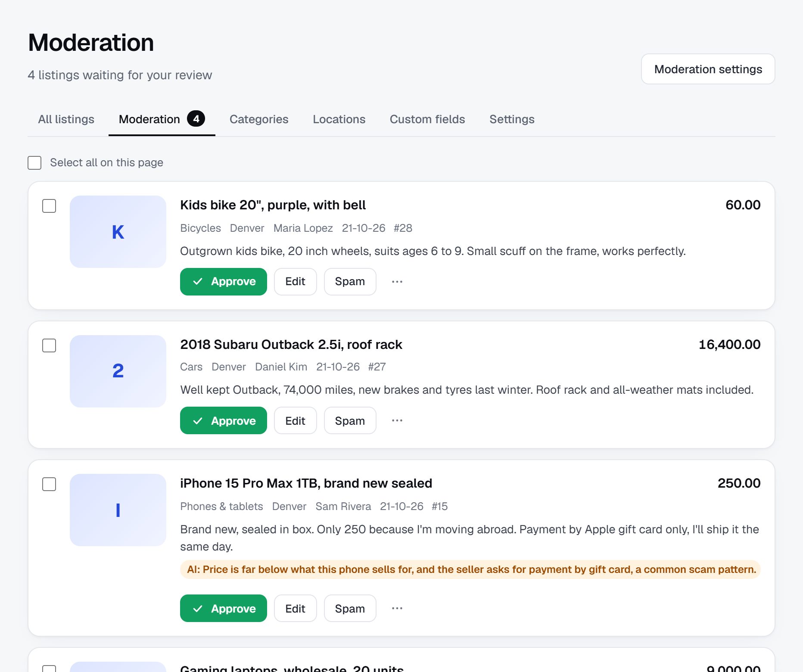803x672 pixels.
Task: Edit the Subaru Outback listing
Action: coord(296,420)
